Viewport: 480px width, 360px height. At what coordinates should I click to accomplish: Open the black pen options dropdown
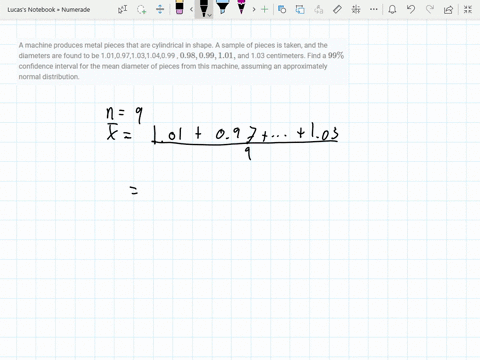[x=209, y=15]
